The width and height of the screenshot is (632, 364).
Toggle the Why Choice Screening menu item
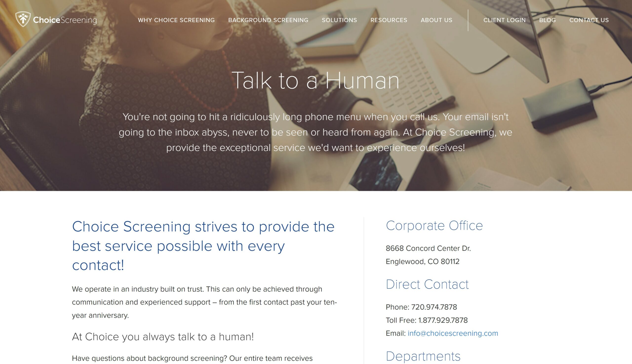click(x=176, y=20)
